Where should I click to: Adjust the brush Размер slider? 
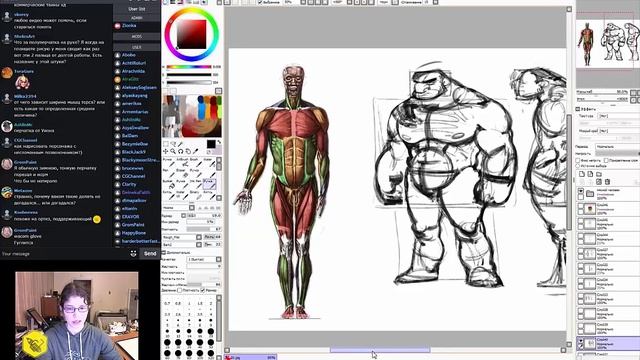pyautogui.click(x=204, y=216)
